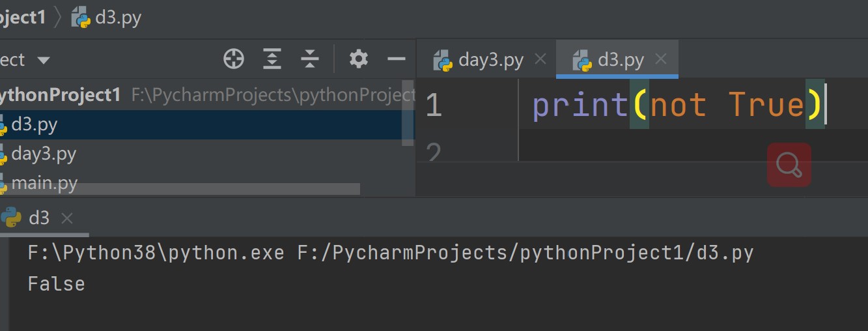868x331 pixels.
Task: Select d3.py in the project tree
Action: point(35,124)
